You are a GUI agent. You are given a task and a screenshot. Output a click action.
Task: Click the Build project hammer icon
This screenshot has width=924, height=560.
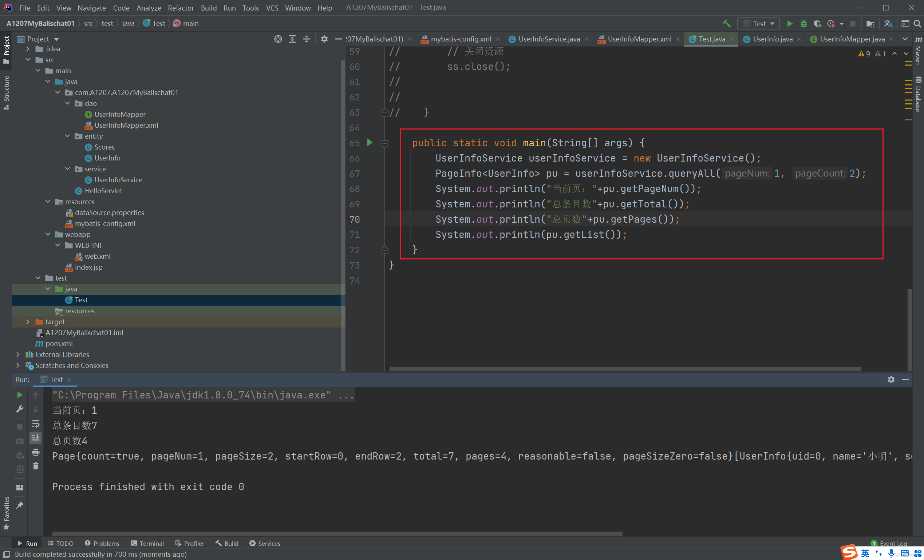coord(726,24)
